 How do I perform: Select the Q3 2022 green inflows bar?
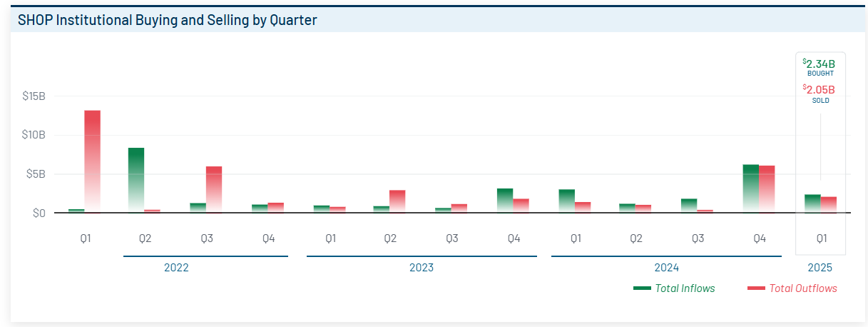(198, 208)
